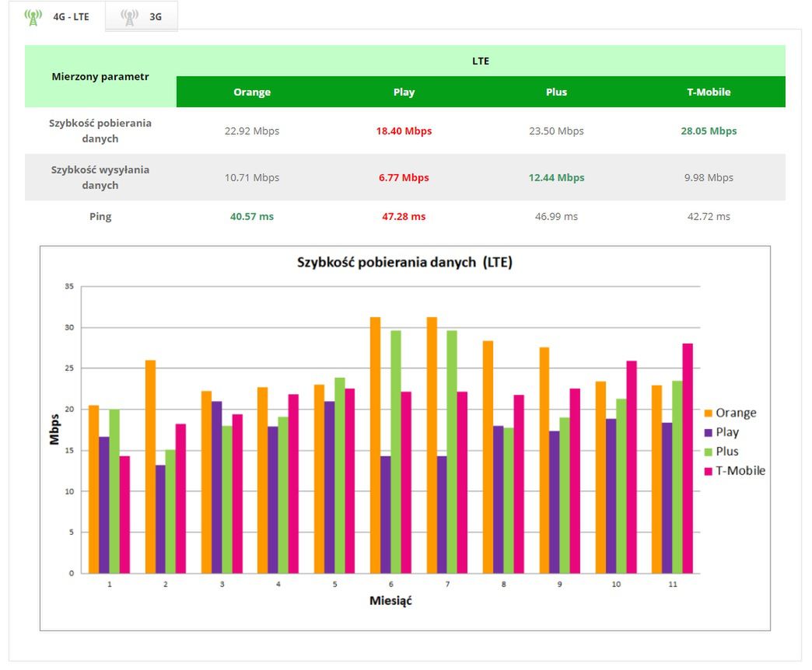Screen dimensions: 812x670
Task: Click the Orange column header
Action: click(x=252, y=92)
